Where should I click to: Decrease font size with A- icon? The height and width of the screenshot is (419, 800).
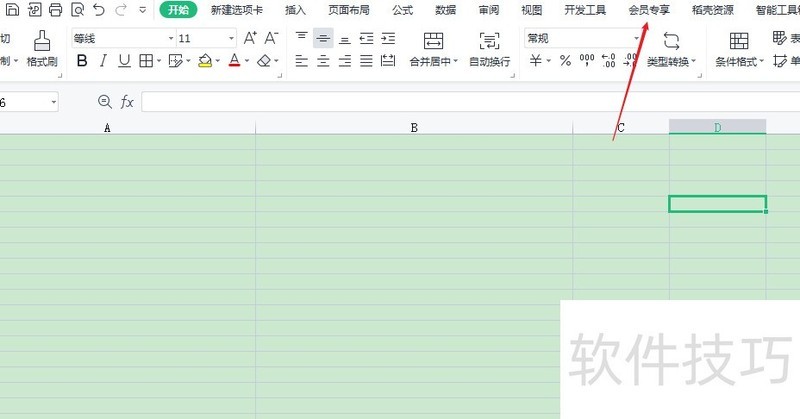point(271,38)
